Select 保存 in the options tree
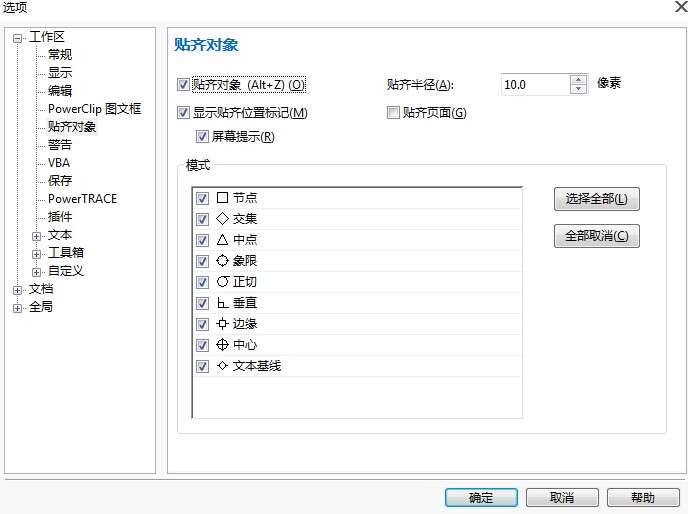The height and width of the screenshot is (514, 688). click(x=60, y=180)
